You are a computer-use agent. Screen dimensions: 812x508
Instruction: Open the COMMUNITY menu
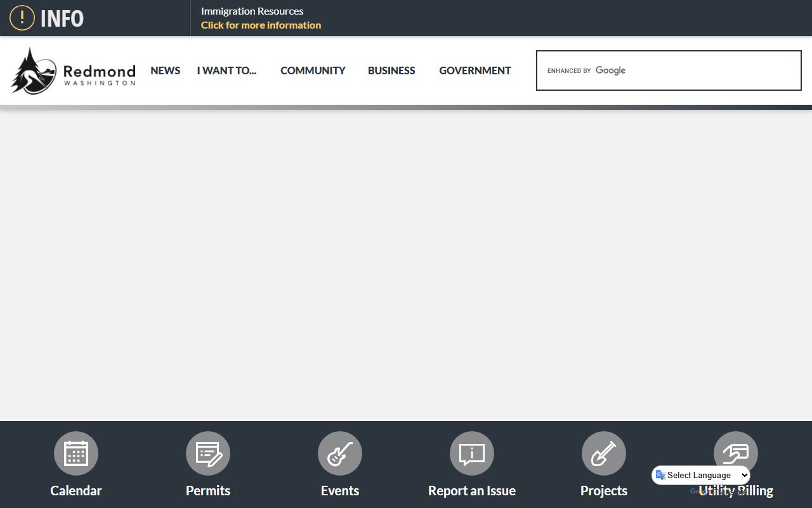point(313,70)
